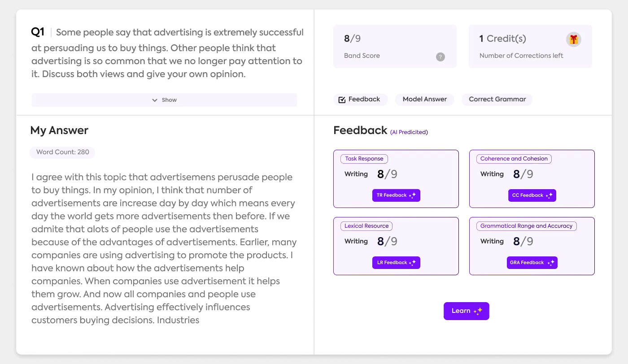628x364 pixels.
Task: Click the sparkle icon on Learn button
Action: (x=478, y=311)
